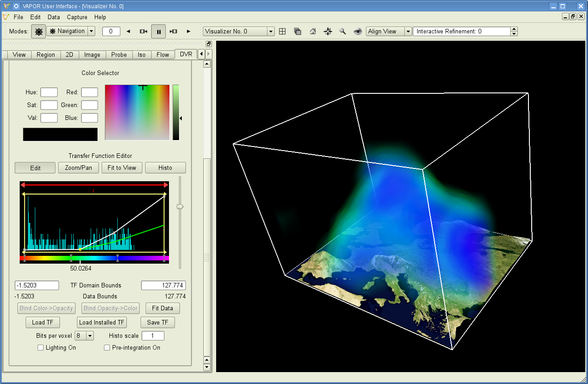Switch to the Flow tab
Viewport: 588px width, 384px height.
pos(163,54)
